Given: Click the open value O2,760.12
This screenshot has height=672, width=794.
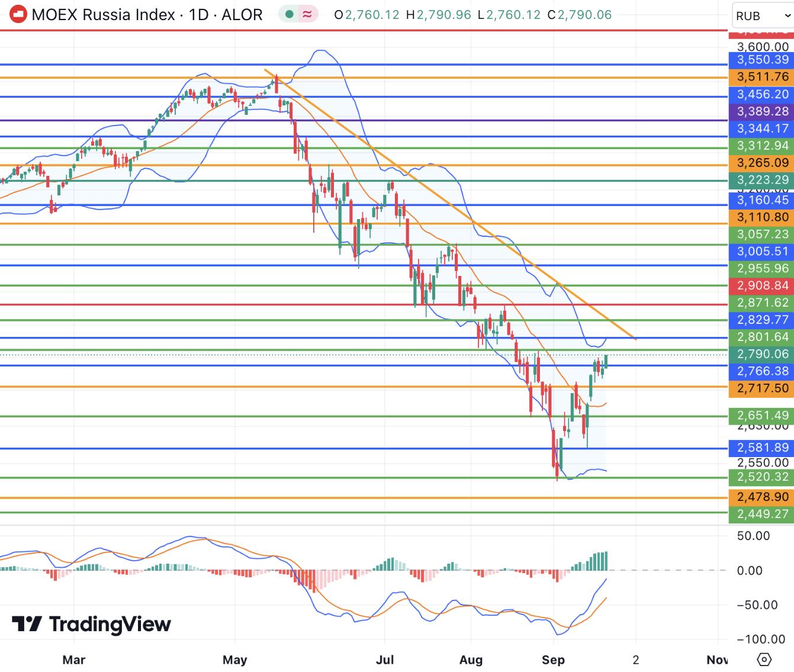Looking at the screenshot, I should 367,15.
